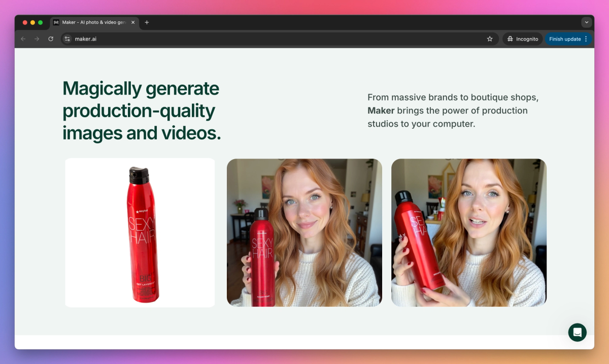This screenshot has width=609, height=364.
Task: Open the Chrome three-dot menu
Action: tap(586, 39)
